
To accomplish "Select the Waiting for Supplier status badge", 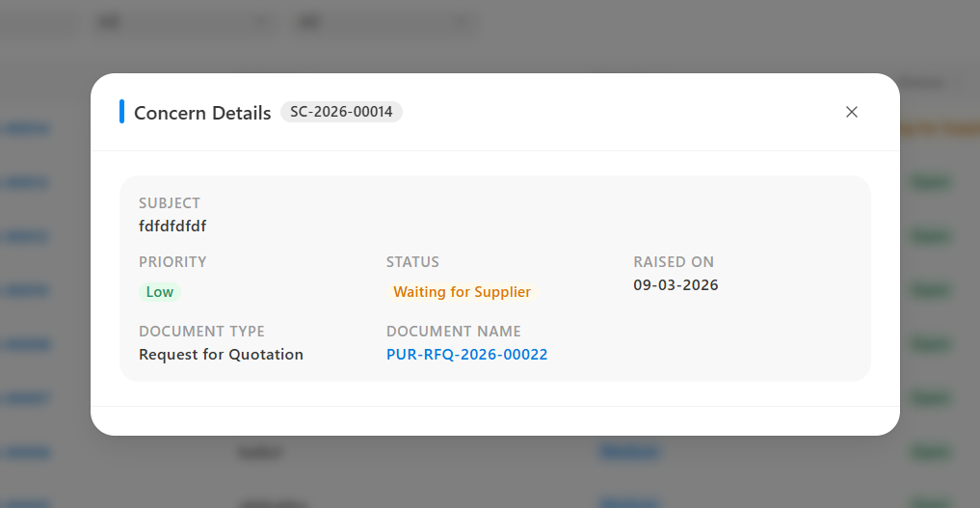I will (x=462, y=292).
